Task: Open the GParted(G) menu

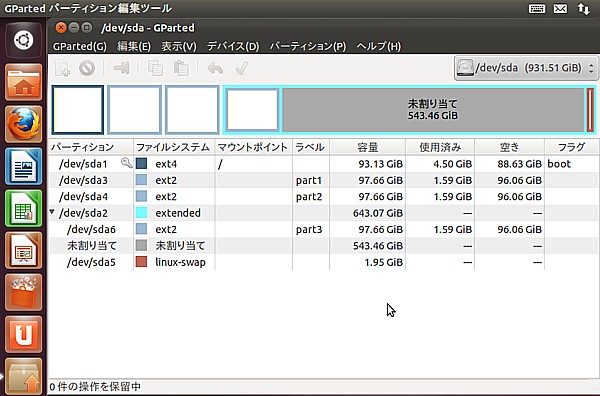Action: click(80, 46)
